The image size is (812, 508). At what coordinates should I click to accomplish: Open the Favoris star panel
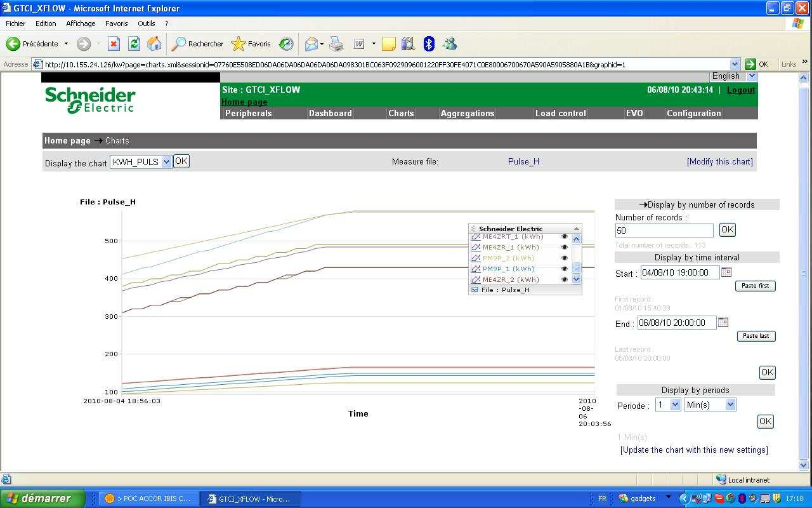coord(251,44)
